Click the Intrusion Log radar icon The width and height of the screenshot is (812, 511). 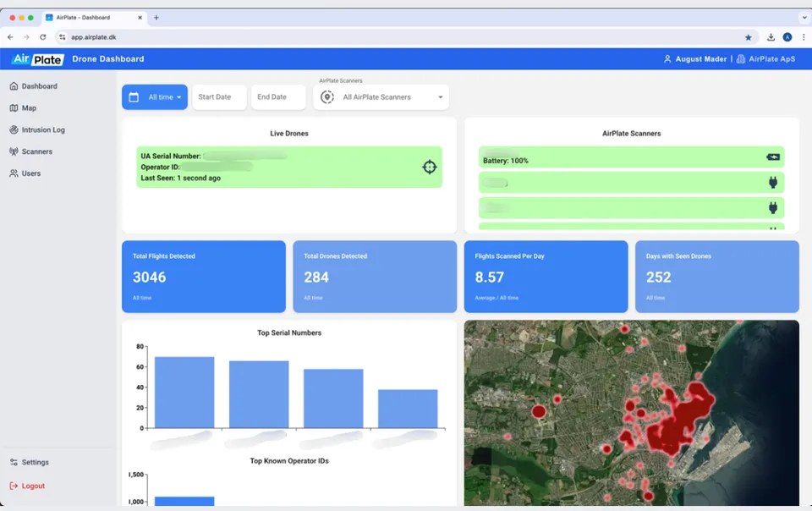coord(14,129)
